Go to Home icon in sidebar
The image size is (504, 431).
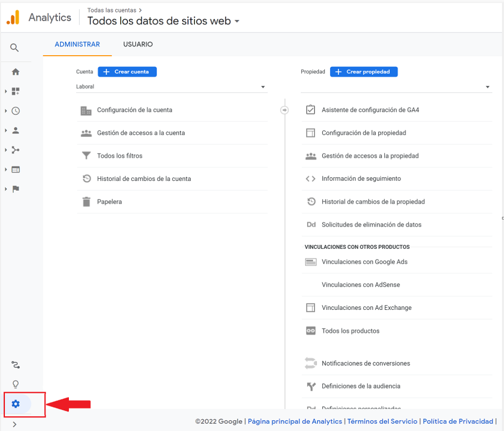point(15,72)
